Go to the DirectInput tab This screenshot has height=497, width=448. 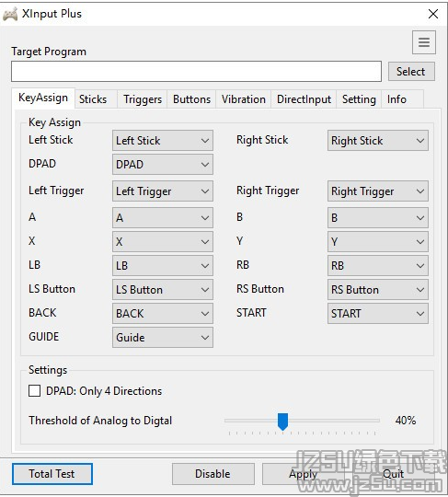(304, 99)
